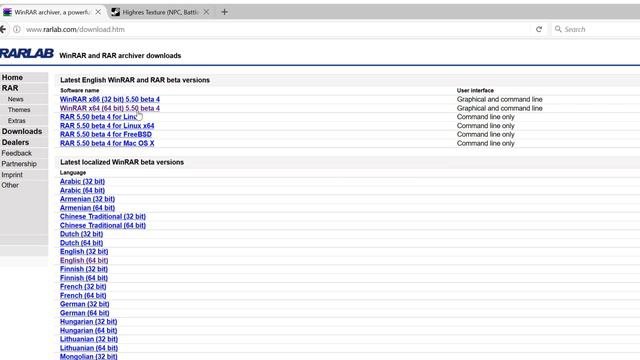Click the browser back arrow button
The height and width of the screenshot is (360, 640).
coord(3,29)
